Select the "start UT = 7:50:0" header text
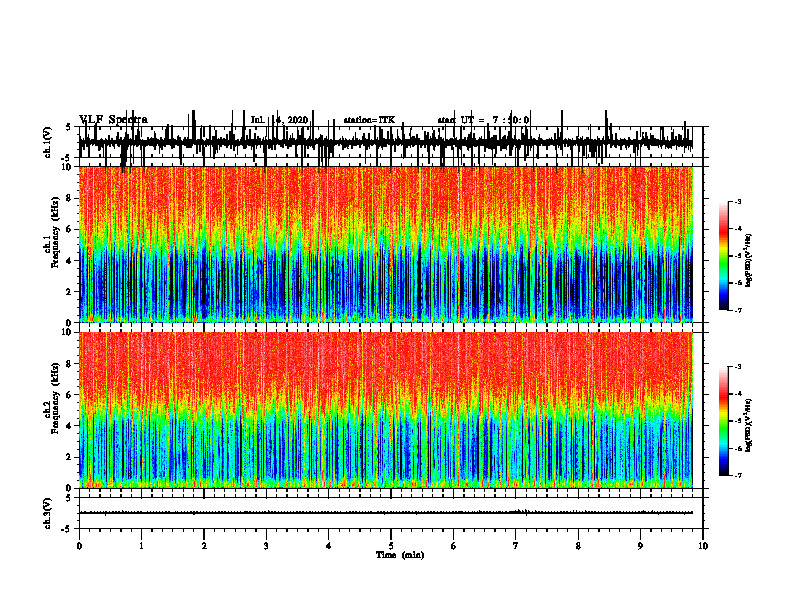This screenshot has width=792, height=612. tap(483, 120)
